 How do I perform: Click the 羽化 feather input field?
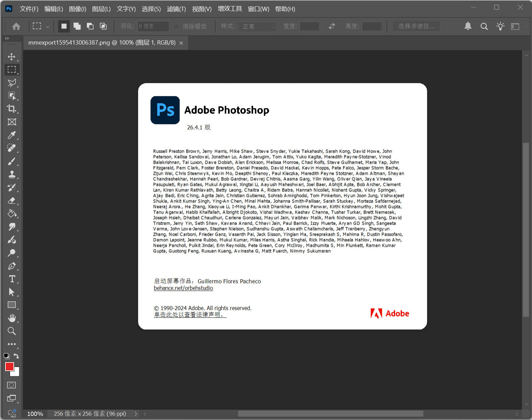pos(153,26)
